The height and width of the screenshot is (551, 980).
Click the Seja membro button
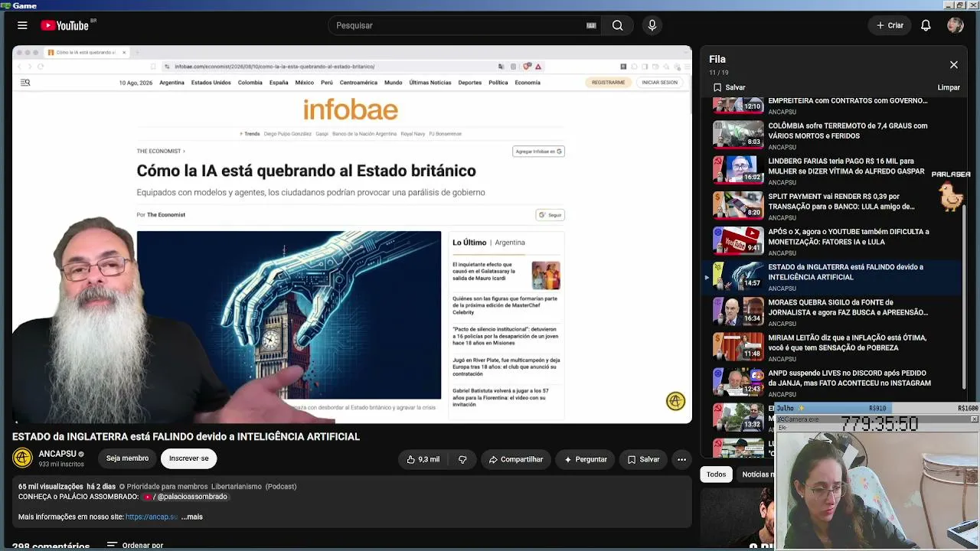(x=127, y=458)
